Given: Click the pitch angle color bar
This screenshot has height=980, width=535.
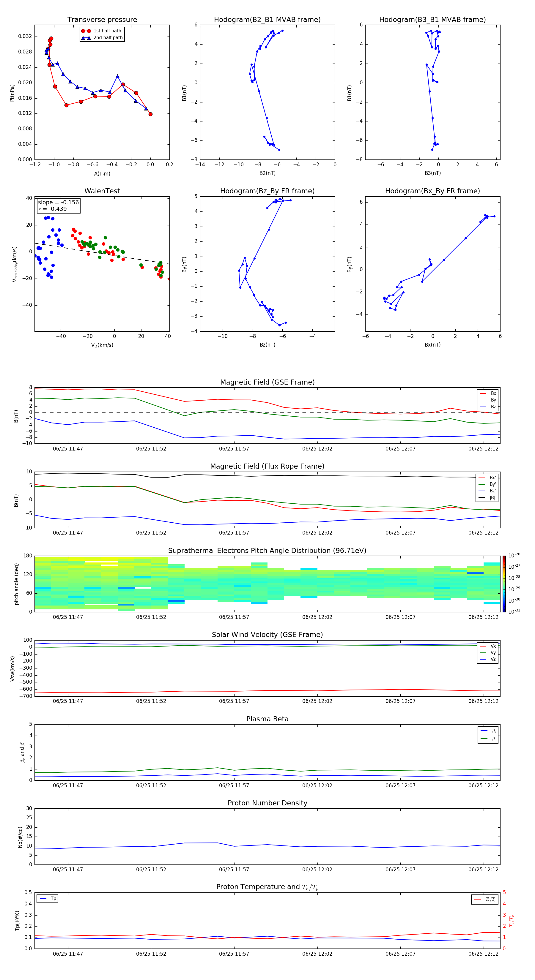Looking at the screenshot, I should (504, 584).
